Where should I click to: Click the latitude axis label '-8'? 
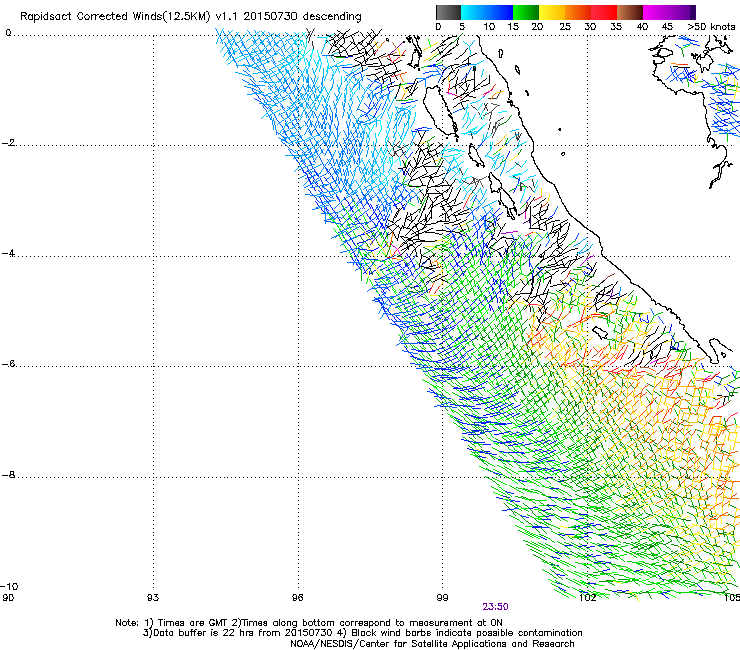tap(9, 475)
